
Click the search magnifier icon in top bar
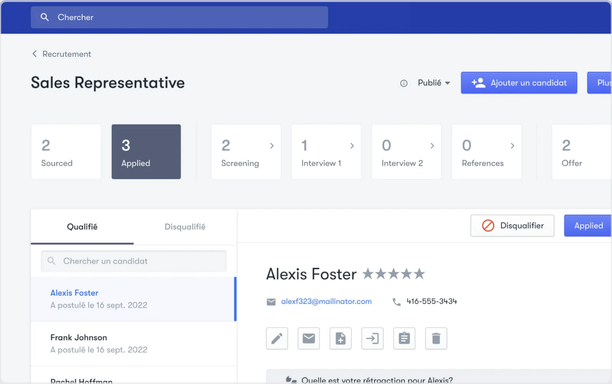(44, 17)
